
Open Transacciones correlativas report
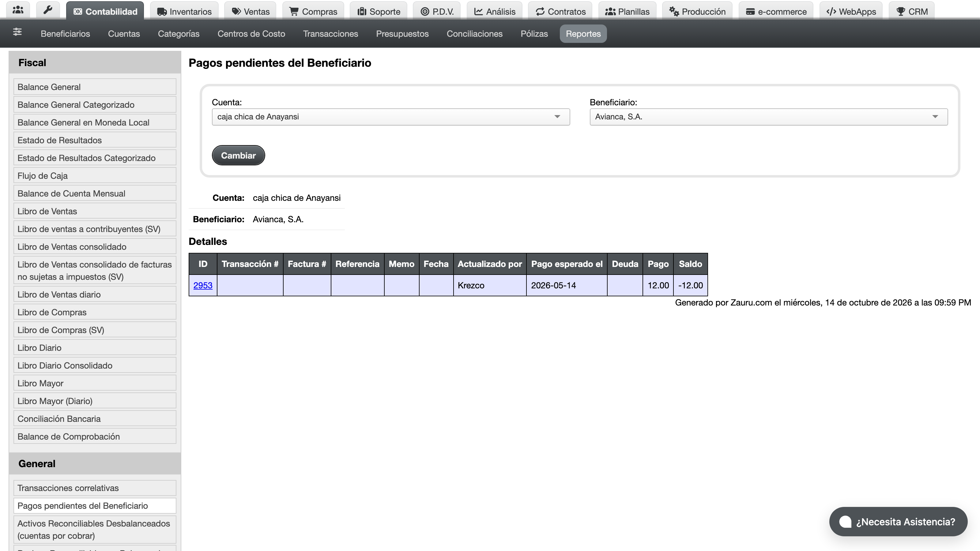click(x=95, y=488)
